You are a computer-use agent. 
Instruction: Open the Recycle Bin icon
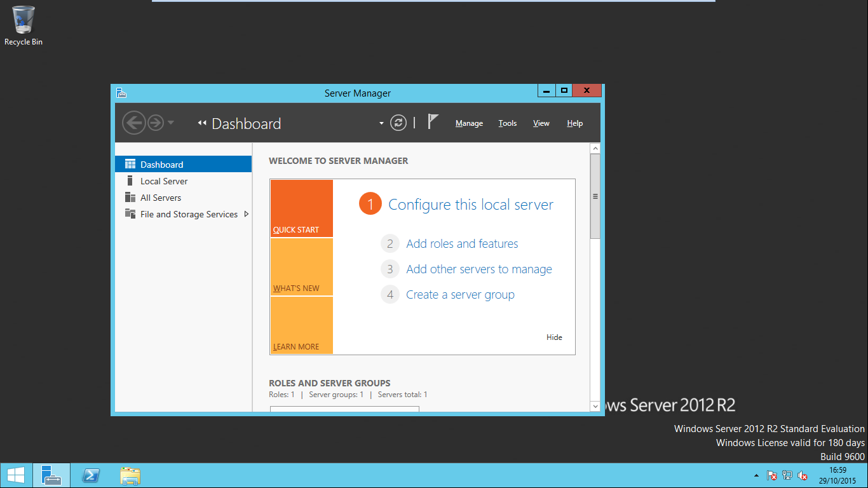24,25
